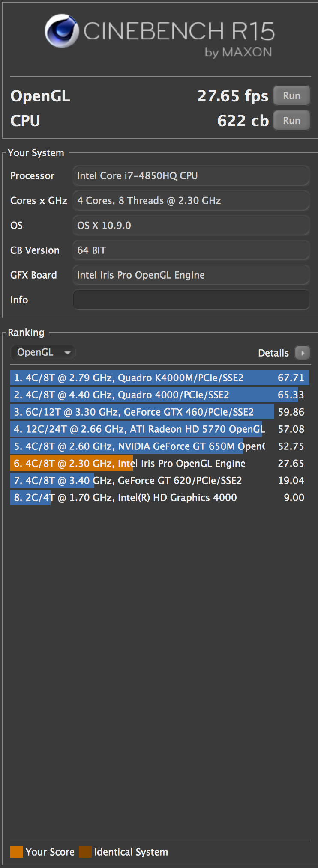Viewport: 318px width, 868px height.
Task: Click the OS X 10.9.0 field
Action: pyautogui.click(x=191, y=225)
